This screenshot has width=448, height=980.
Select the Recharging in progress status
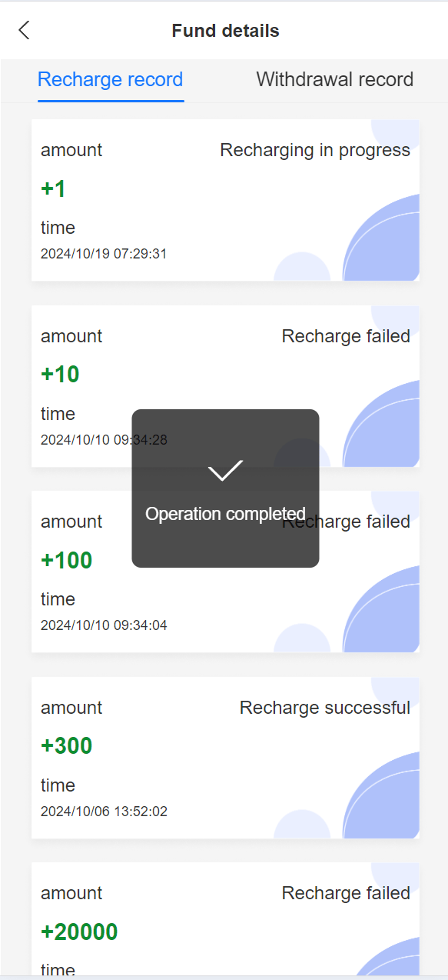click(315, 150)
